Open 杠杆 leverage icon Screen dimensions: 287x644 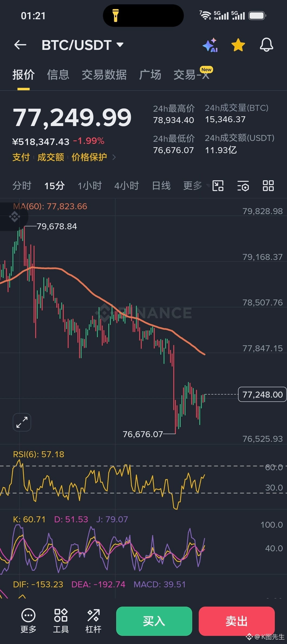[x=93, y=620]
